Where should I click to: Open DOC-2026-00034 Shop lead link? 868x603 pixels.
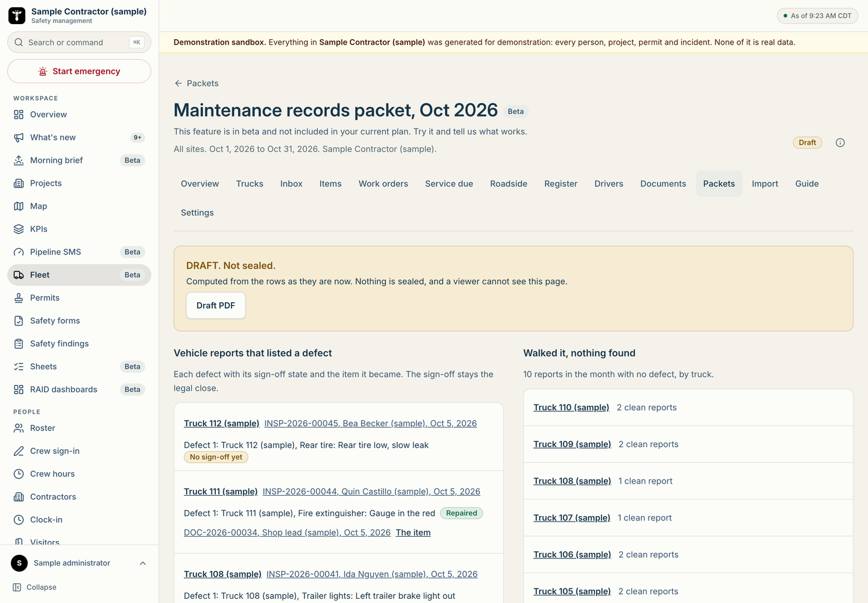[287, 532]
